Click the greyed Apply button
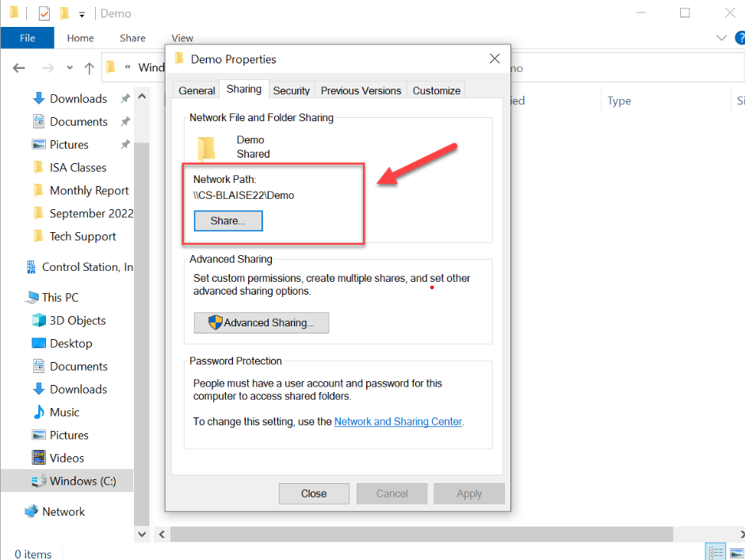The image size is (745, 560). click(x=469, y=493)
